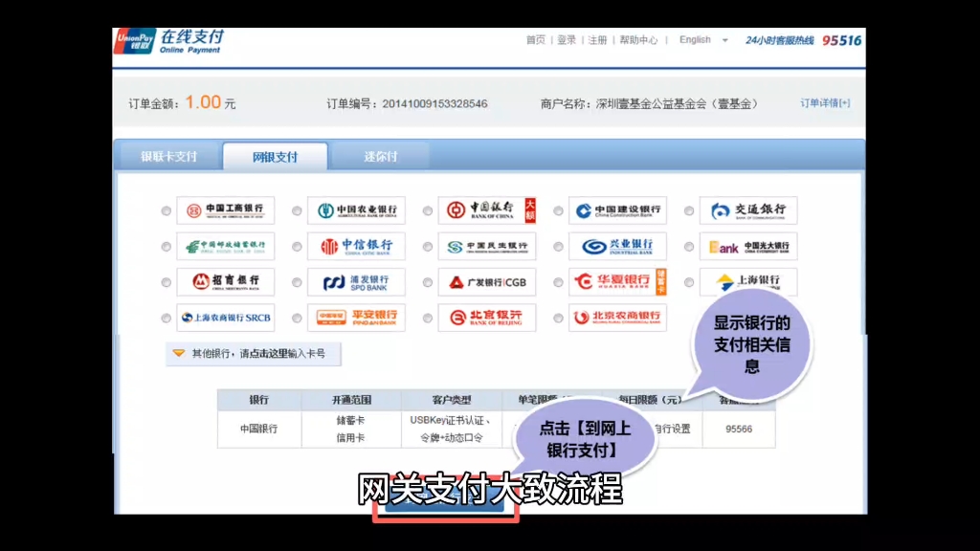Switch to 银联卡支付 tab

(168, 156)
